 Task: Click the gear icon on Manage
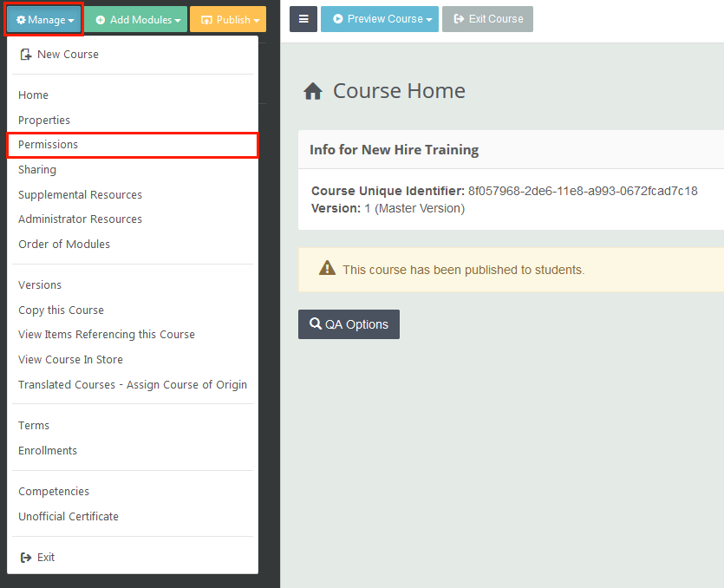[21, 20]
